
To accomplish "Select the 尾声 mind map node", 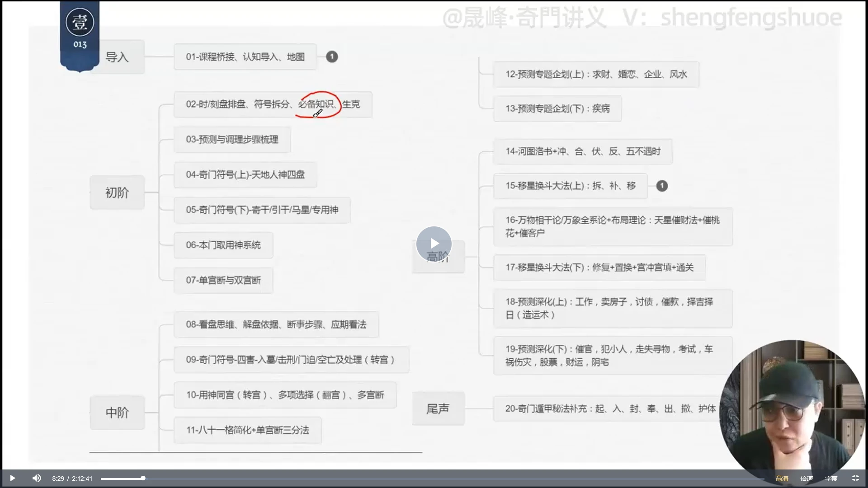I will coord(438,408).
